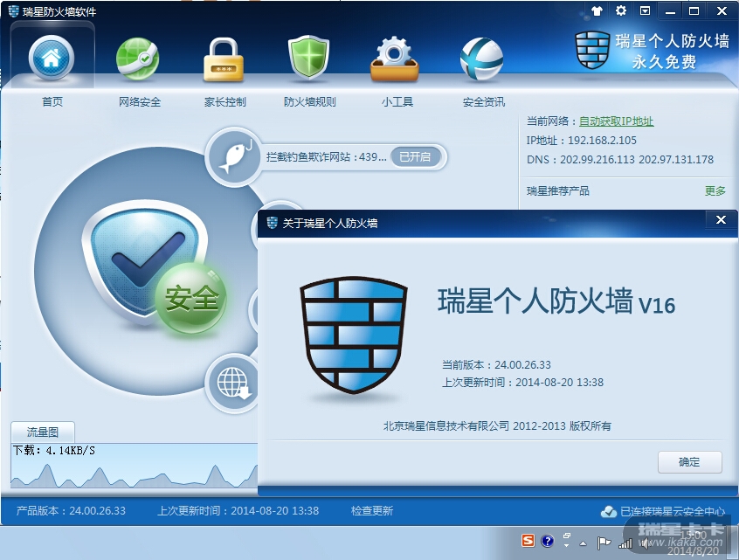Click 当前版本：24.00.26.33 in About dialog
This screenshot has height=560, width=739.
(x=496, y=365)
